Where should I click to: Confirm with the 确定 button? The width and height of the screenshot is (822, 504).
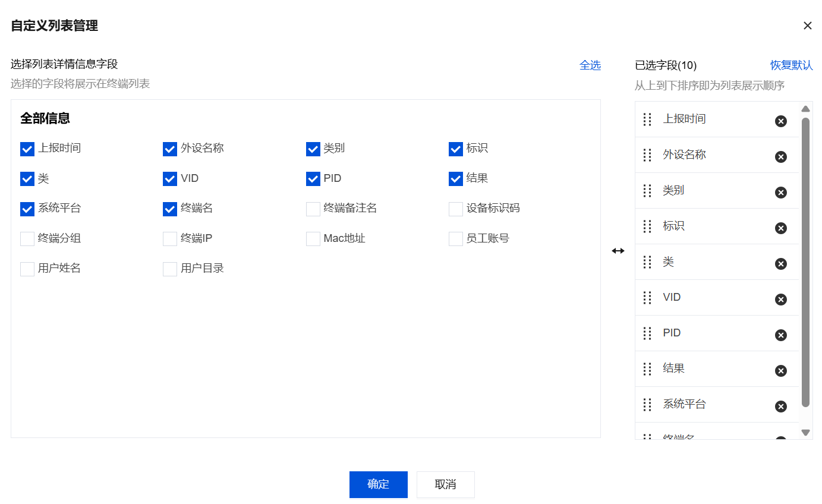pyautogui.click(x=379, y=484)
